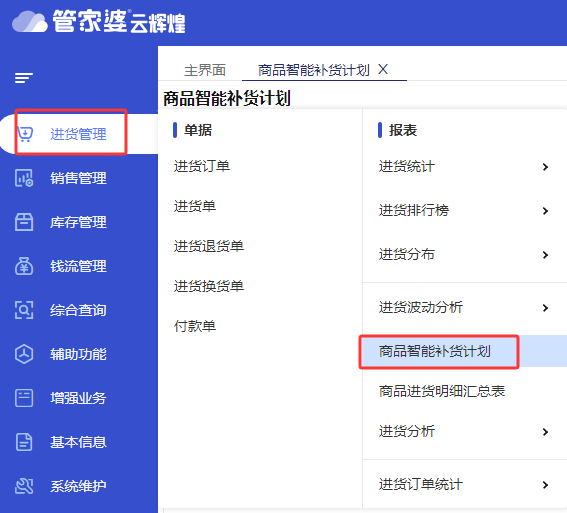The width and height of the screenshot is (567, 513).
Task: Click the 基本信息 file icon
Action: coord(24,442)
